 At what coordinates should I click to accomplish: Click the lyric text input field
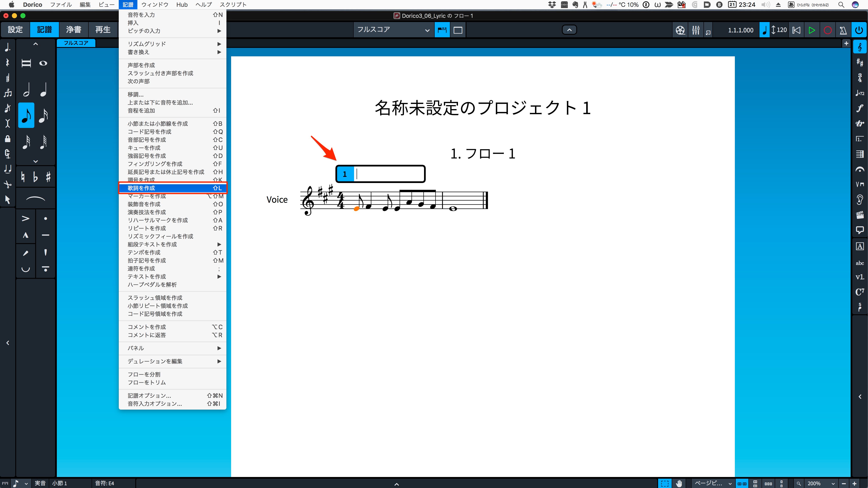[388, 174]
